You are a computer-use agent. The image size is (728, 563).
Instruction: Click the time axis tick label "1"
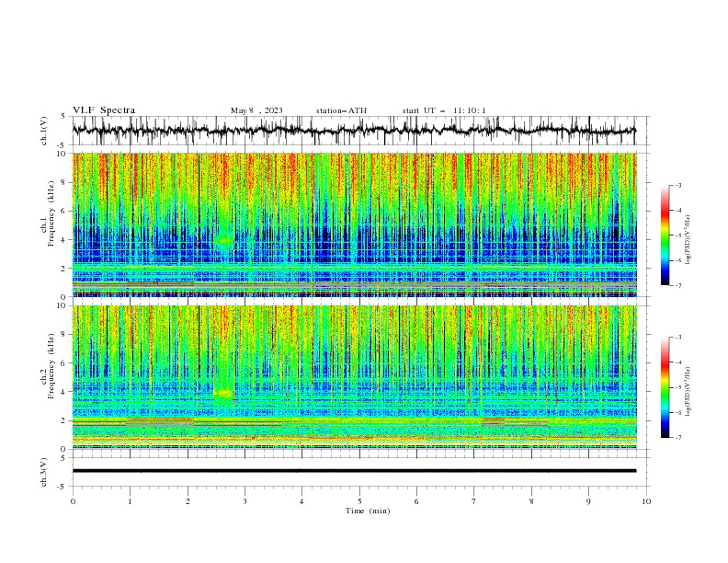(x=130, y=501)
